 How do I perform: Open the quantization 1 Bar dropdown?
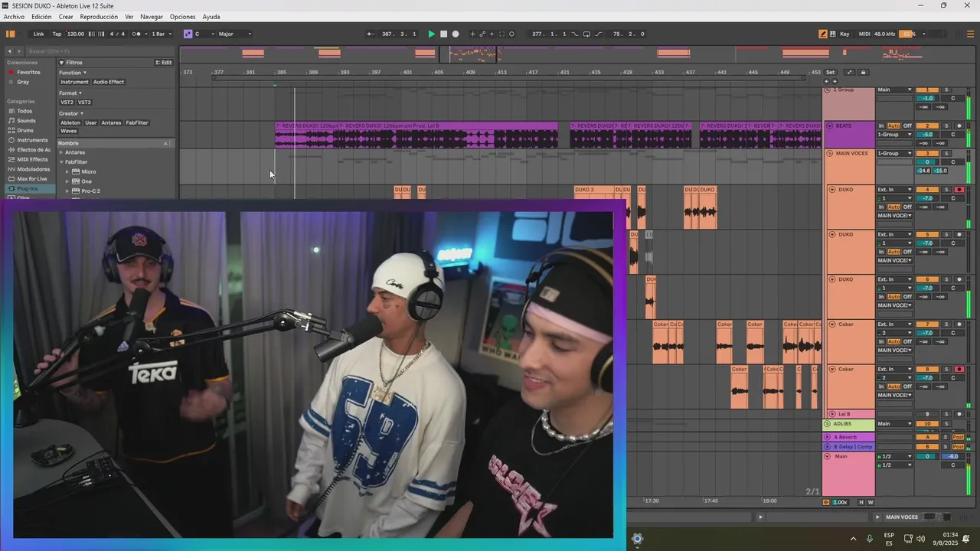tap(160, 34)
